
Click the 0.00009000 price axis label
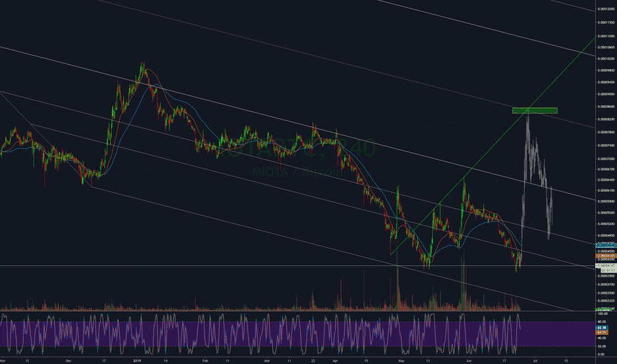click(607, 95)
